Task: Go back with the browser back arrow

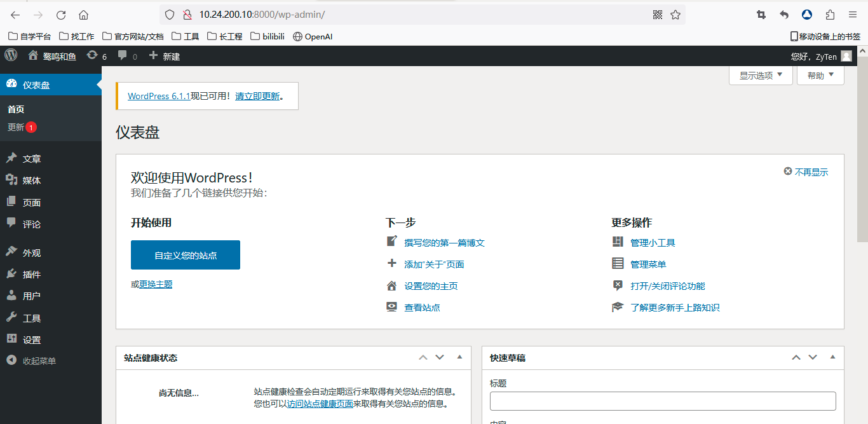Action: 15,15
